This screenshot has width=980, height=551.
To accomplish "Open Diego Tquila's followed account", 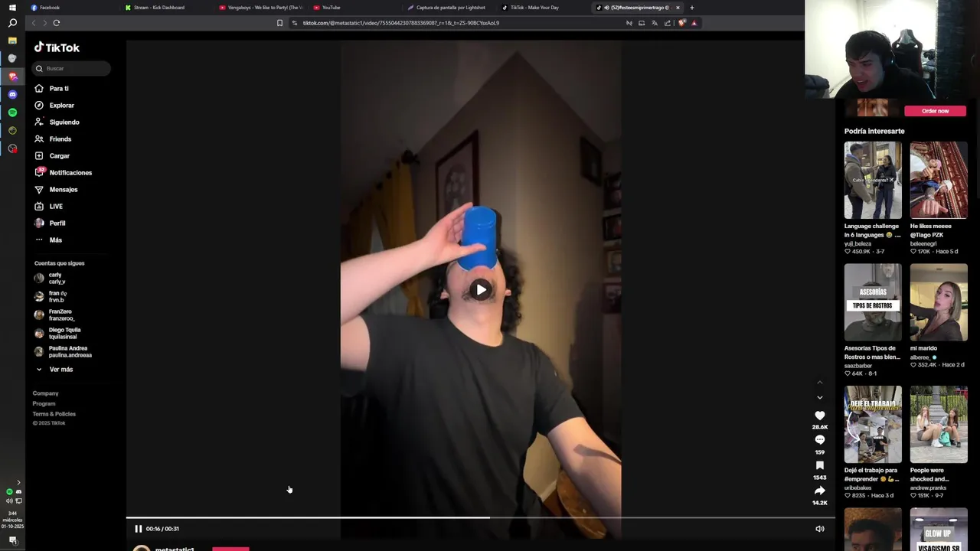I will pos(57,333).
